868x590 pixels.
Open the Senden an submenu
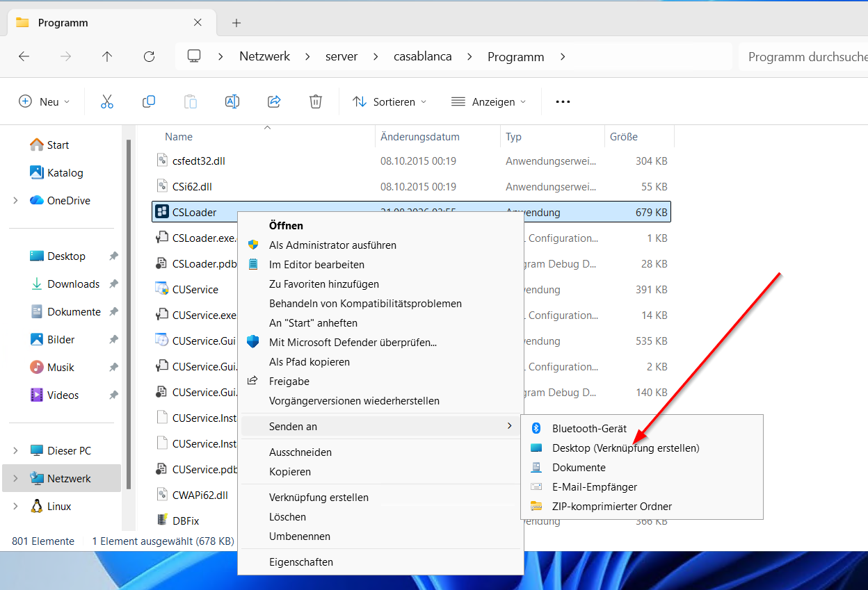(380, 427)
